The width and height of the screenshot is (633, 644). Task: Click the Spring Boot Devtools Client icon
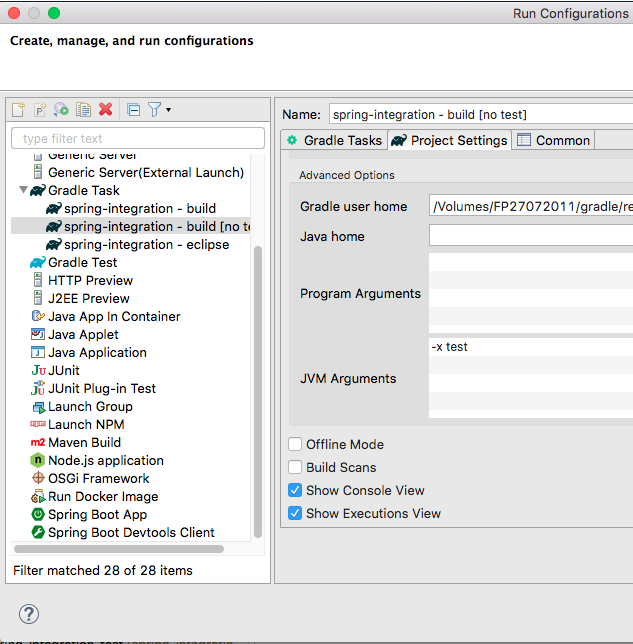(x=38, y=532)
